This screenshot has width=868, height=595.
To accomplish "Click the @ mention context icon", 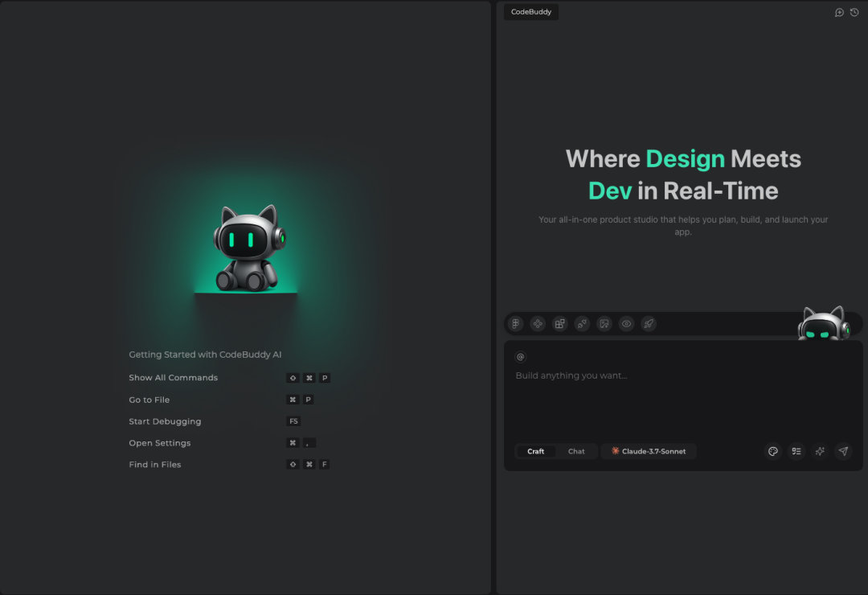I will coord(520,357).
